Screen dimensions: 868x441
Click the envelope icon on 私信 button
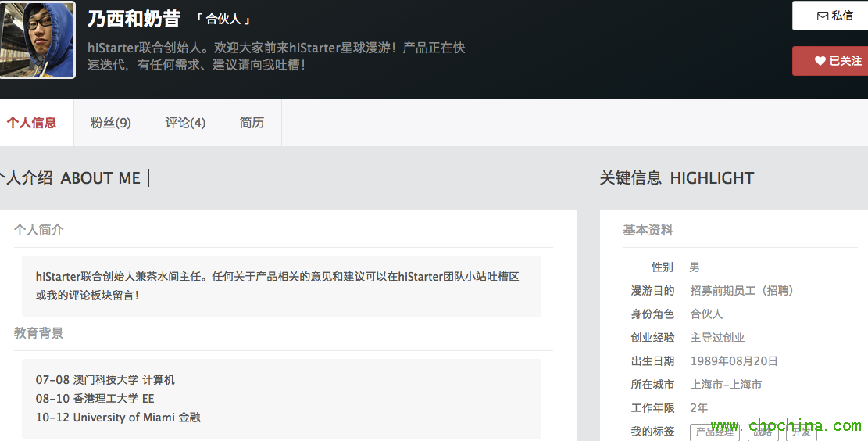(823, 16)
